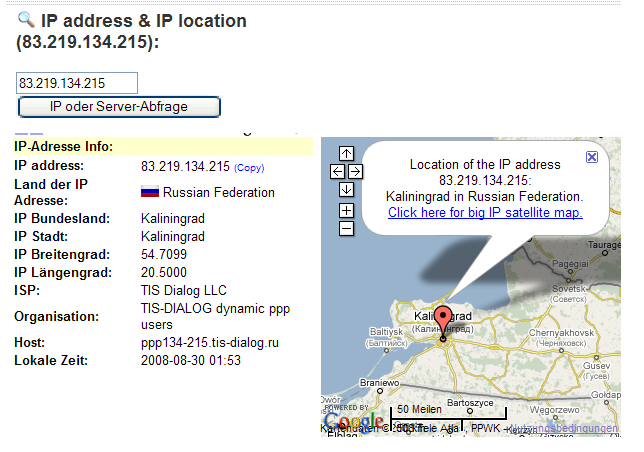Open the big IP satellite map link
Viewport: 644px width, 452px height.
pyautogui.click(x=485, y=212)
